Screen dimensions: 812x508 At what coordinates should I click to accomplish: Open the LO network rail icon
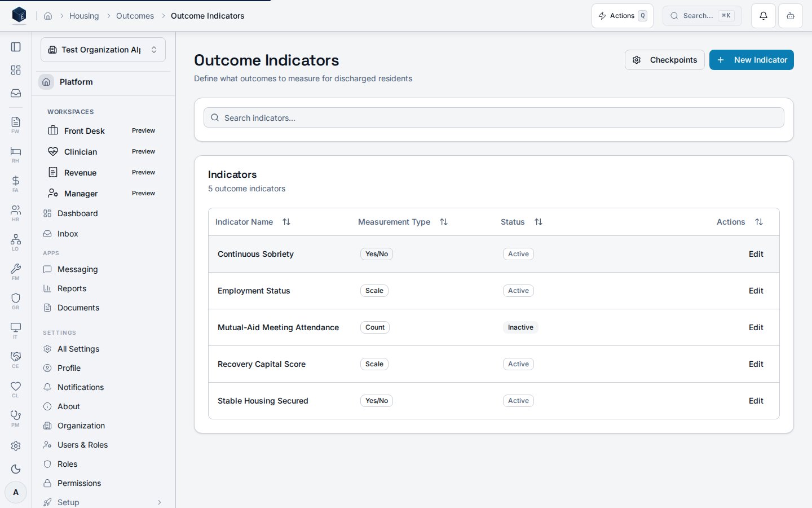[16, 242]
